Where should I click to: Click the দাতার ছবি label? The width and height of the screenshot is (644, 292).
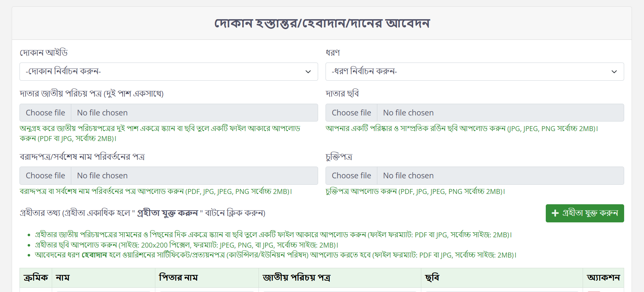(342, 93)
